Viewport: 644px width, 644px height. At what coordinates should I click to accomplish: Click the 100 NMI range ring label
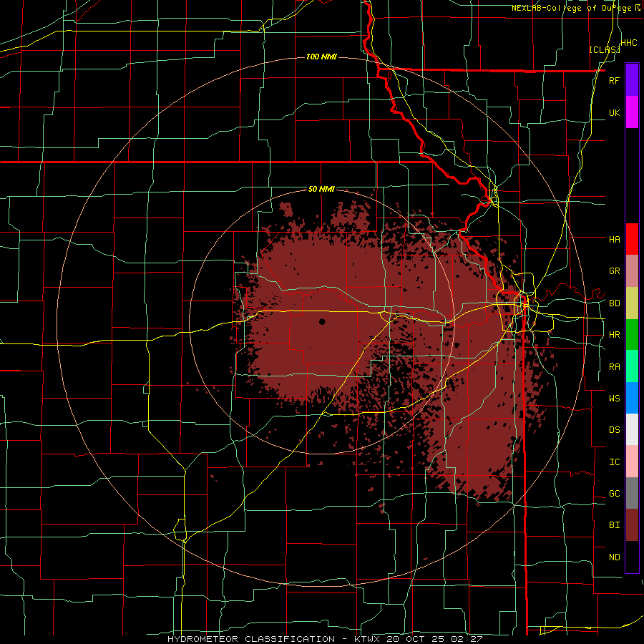321,57
